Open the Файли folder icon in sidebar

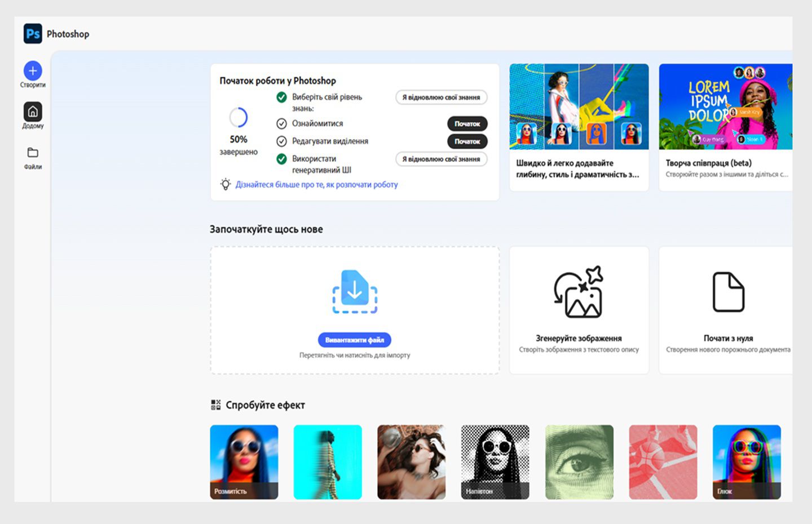[32, 152]
